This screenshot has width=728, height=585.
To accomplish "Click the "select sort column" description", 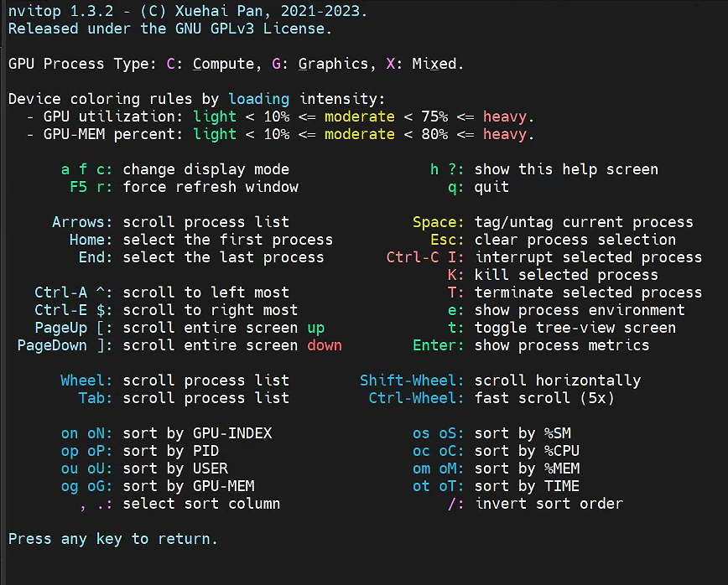I will (201, 505).
